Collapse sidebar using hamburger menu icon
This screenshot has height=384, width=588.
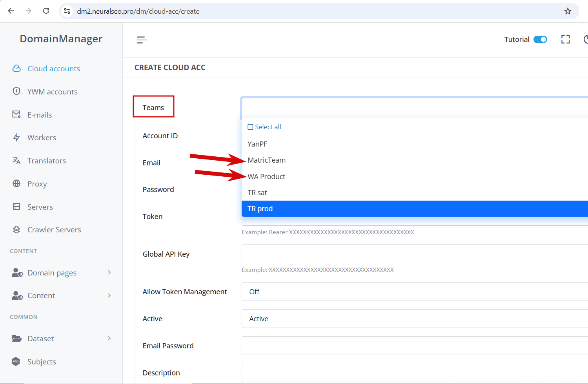142,40
